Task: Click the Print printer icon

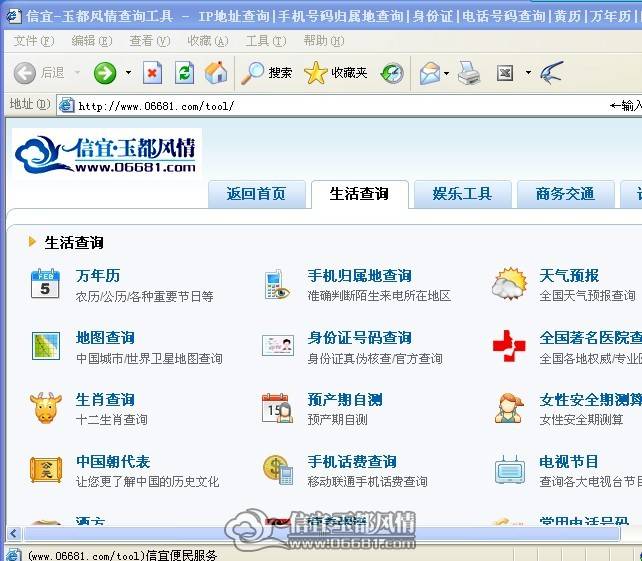Action: (468, 73)
